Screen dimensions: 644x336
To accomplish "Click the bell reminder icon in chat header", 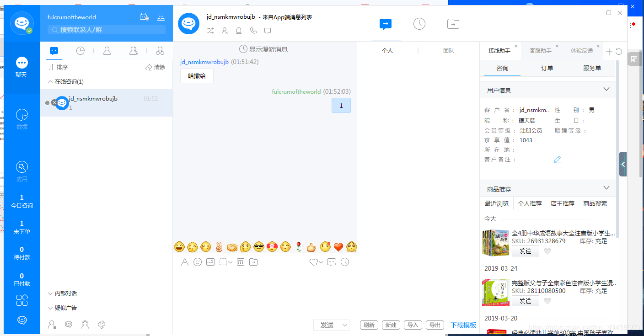I will coord(239,31).
